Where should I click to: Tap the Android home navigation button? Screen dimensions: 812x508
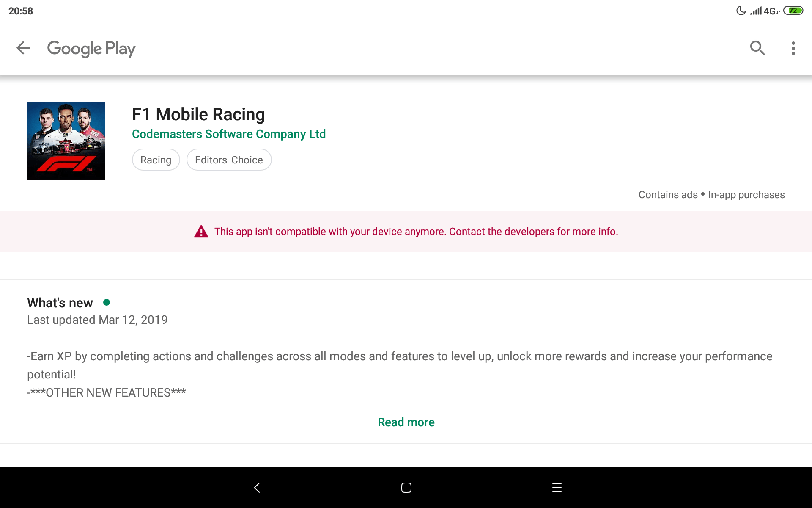tap(406, 488)
